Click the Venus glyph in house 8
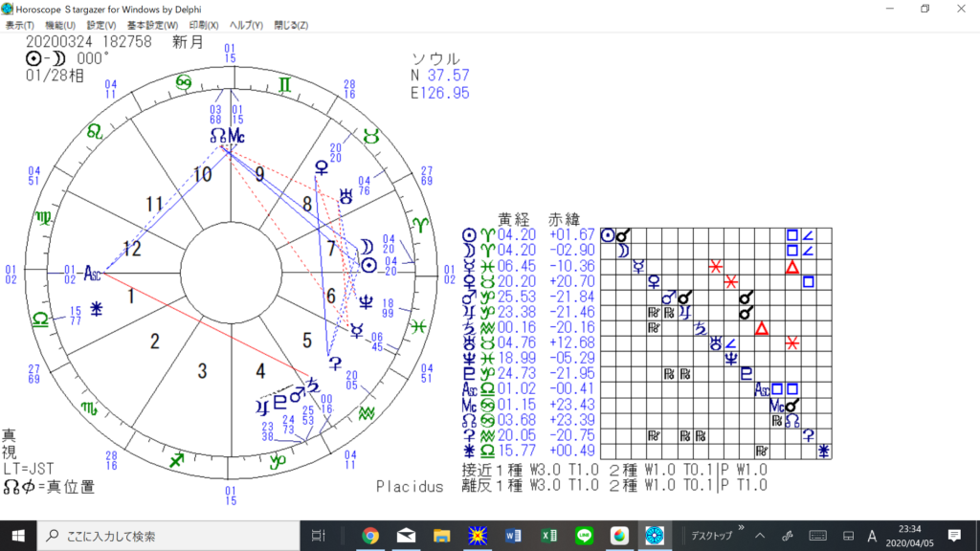980x551 pixels. tap(322, 167)
